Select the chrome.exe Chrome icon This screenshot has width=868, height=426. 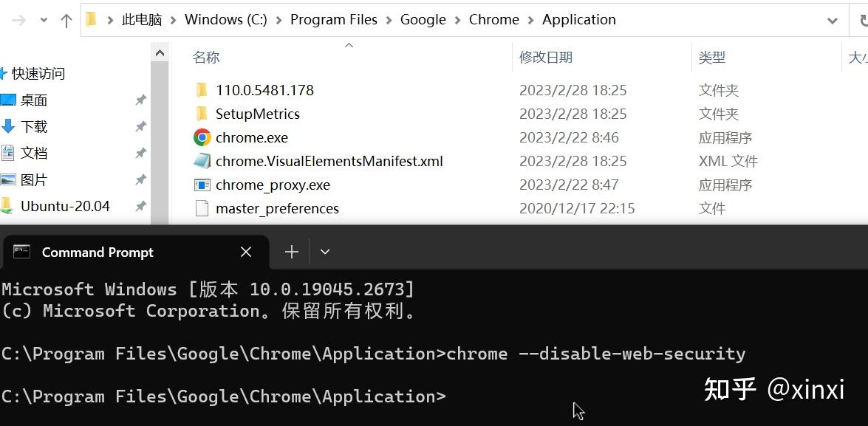coord(202,137)
